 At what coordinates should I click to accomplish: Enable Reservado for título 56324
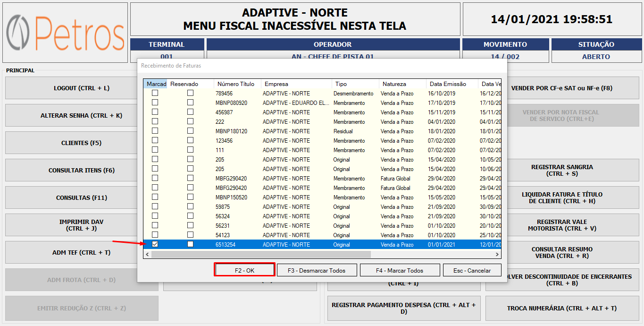pyautogui.click(x=190, y=216)
